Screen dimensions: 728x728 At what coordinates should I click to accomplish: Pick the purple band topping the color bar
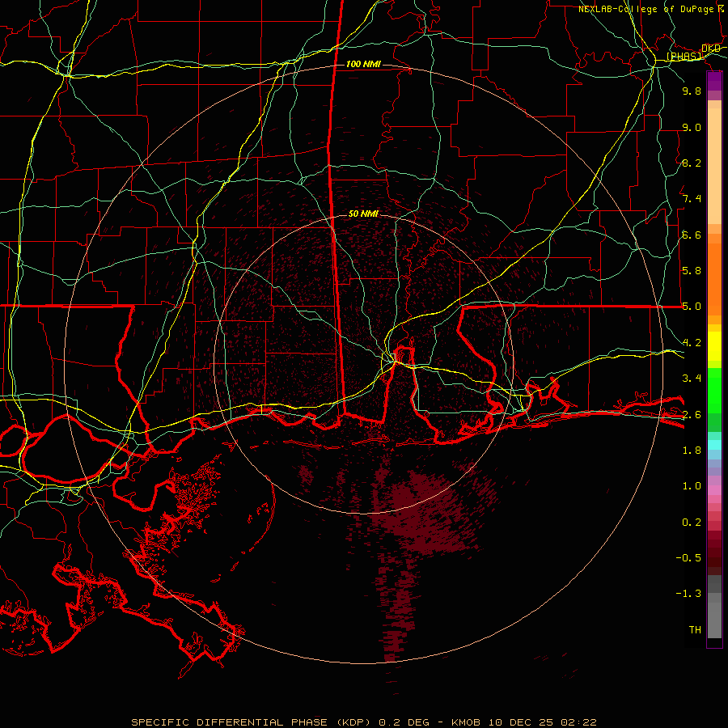coord(714,81)
